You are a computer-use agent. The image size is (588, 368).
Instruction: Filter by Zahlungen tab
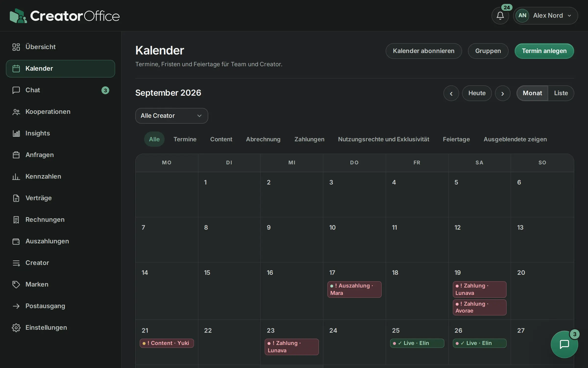pos(309,139)
